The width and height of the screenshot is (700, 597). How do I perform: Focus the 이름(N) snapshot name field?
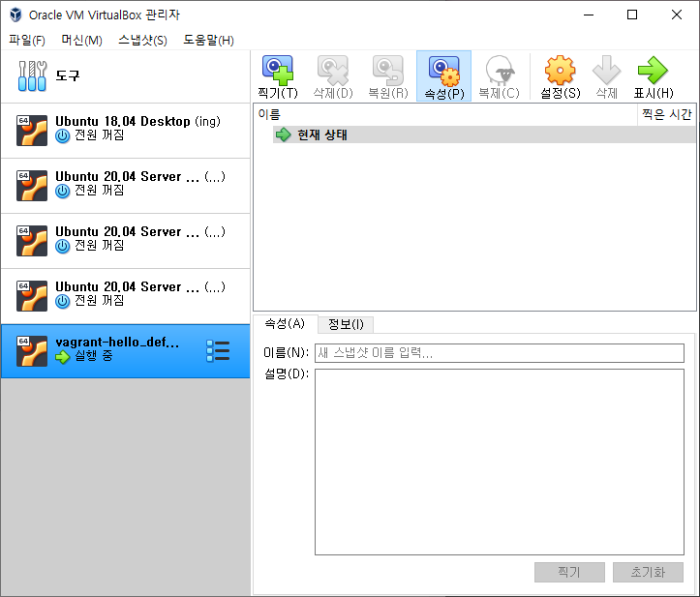[x=500, y=353]
